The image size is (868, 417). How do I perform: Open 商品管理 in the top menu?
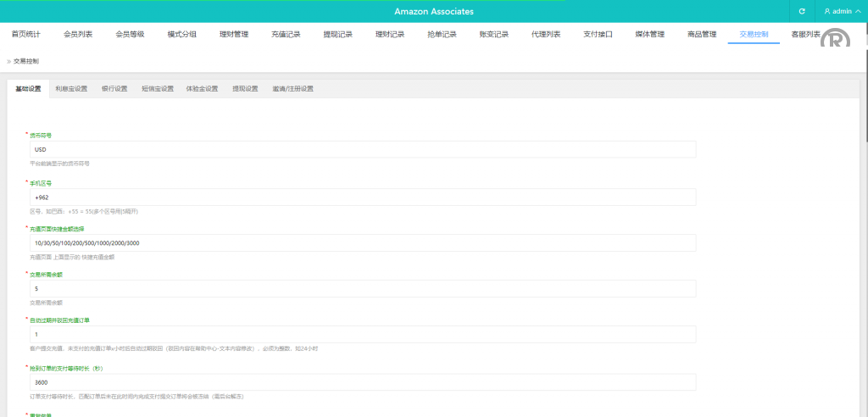702,35
